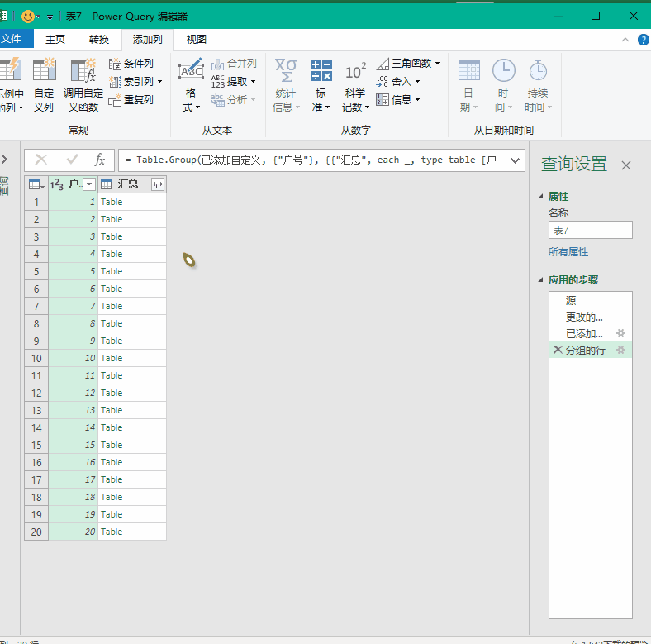Edit the 名称 name field containing 表7
The height and width of the screenshot is (644, 651).
[x=591, y=230]
